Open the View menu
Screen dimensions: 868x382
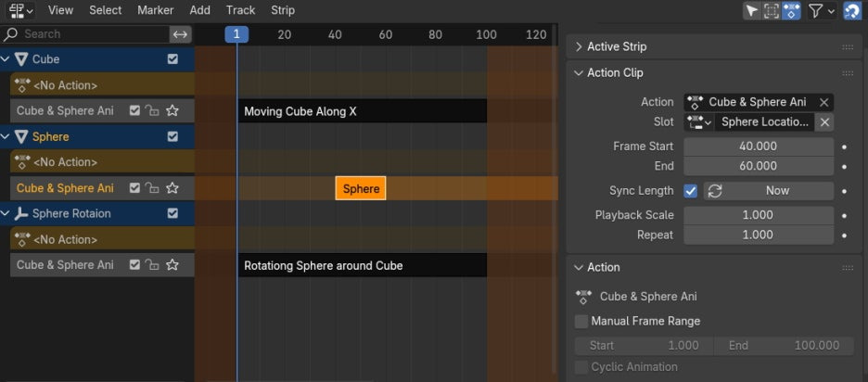(60, 10)
